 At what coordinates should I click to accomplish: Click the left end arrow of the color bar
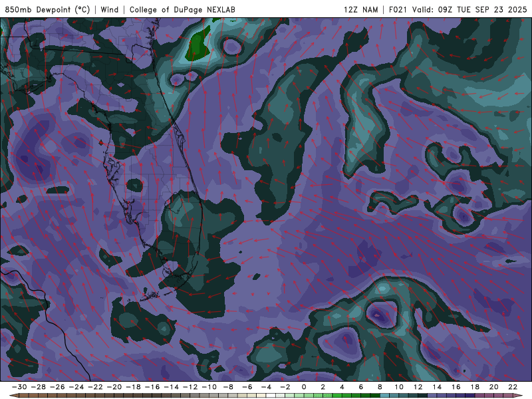(x=13, y=396)
